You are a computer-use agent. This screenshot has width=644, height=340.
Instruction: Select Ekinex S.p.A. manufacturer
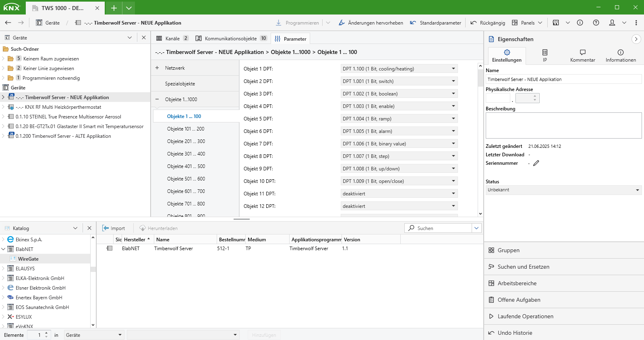(x=29, y=240)
